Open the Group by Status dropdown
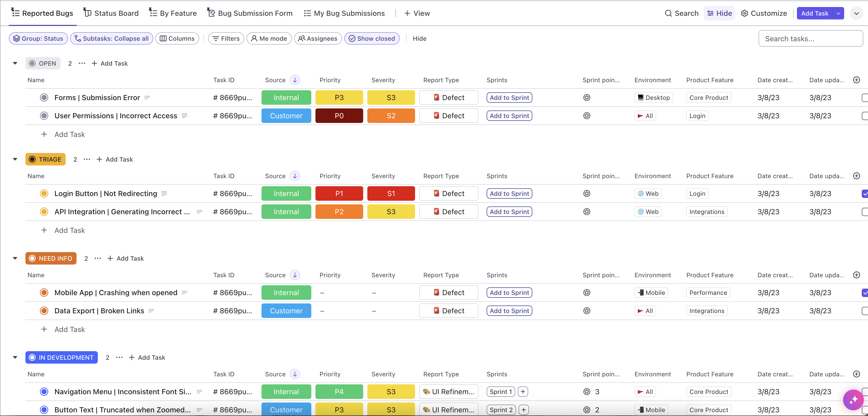 coord(38,38)
